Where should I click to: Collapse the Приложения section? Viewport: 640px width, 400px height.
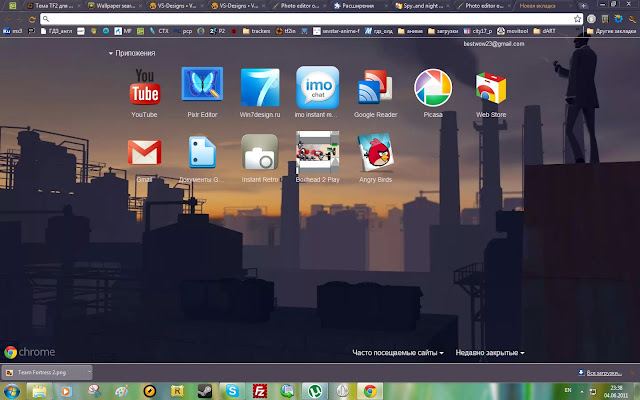point(132,53)
